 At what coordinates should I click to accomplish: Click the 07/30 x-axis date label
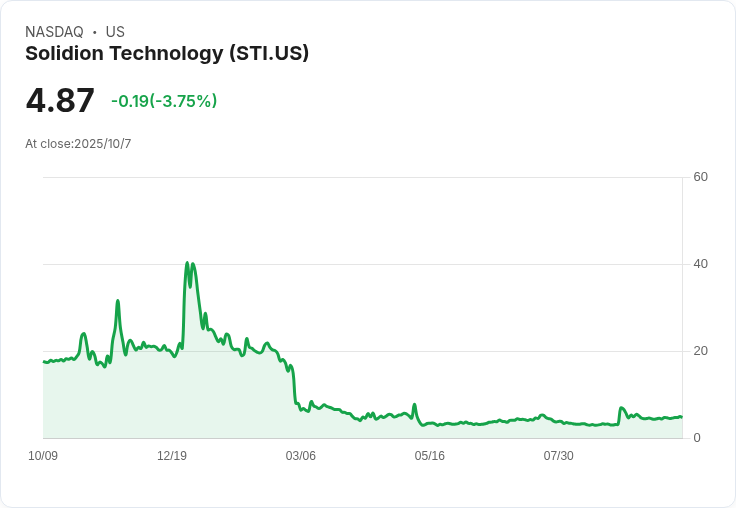pos(559,456)
